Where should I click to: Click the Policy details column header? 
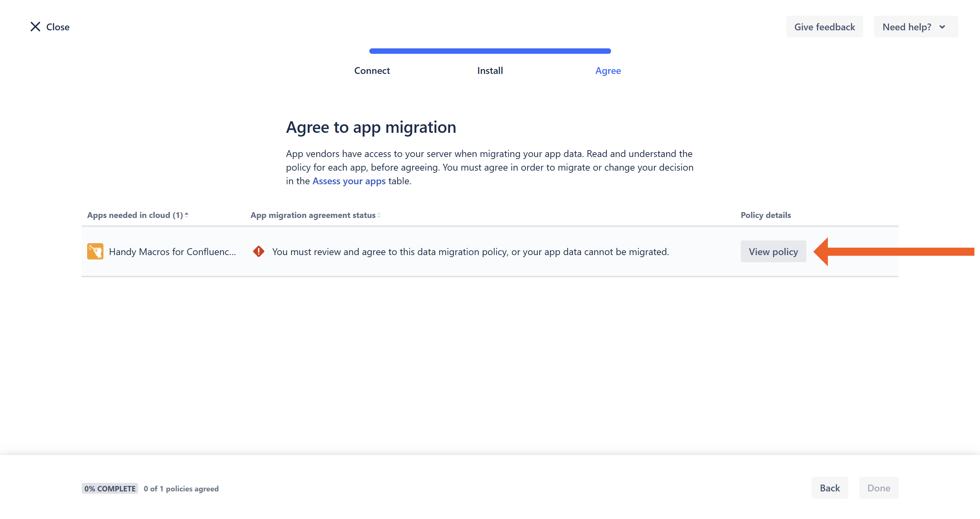766,215
